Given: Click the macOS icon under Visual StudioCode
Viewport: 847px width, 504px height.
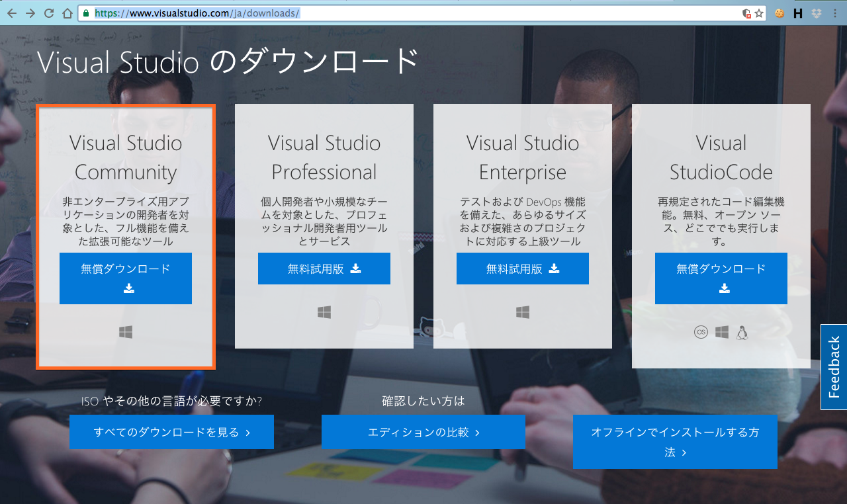Looking at the screenshot, I should tap(701, 332).
